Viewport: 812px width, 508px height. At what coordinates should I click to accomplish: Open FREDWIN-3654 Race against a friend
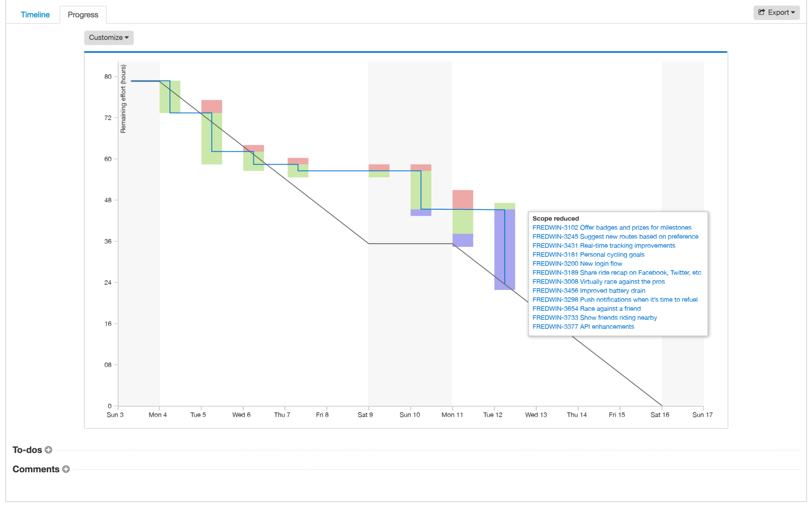coord(587,308)
